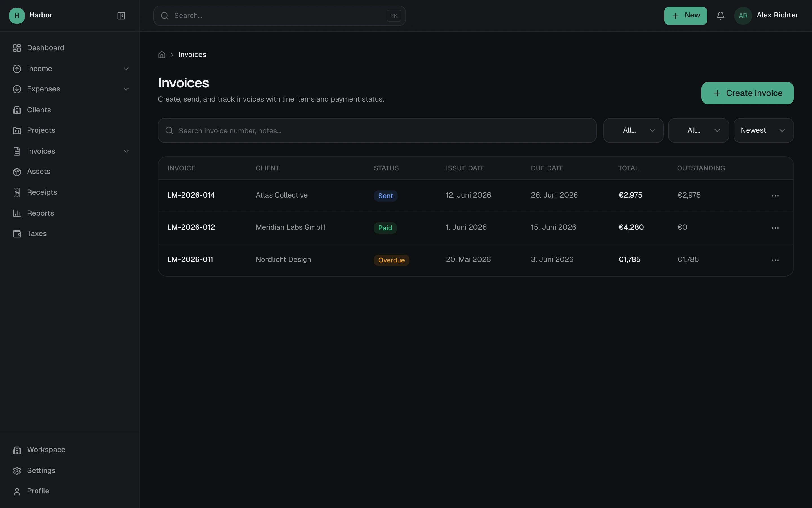Click the Overdue status badge
Image resolution: width=812 pixels, height=508 pixels.
point(391,260)
